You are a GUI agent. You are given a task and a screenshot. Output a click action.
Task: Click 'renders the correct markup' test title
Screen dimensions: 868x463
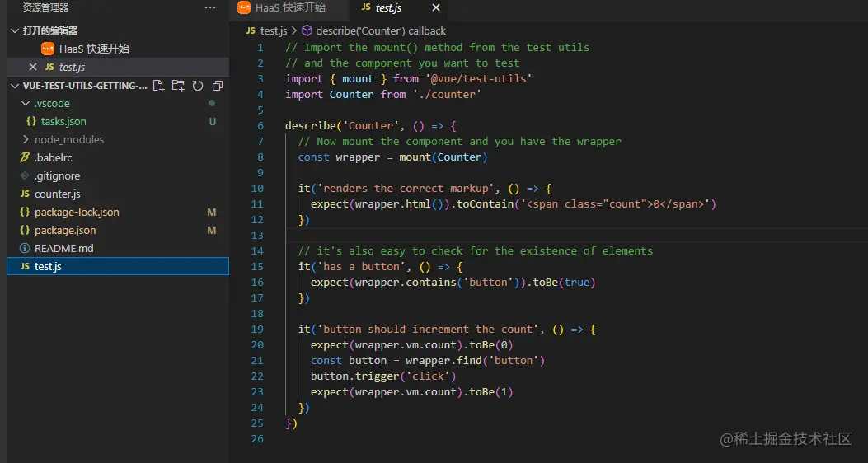point(406,188)
